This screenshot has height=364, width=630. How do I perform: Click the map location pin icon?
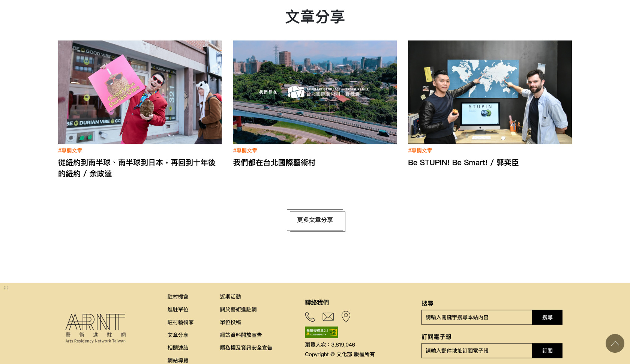click(346, 317)
